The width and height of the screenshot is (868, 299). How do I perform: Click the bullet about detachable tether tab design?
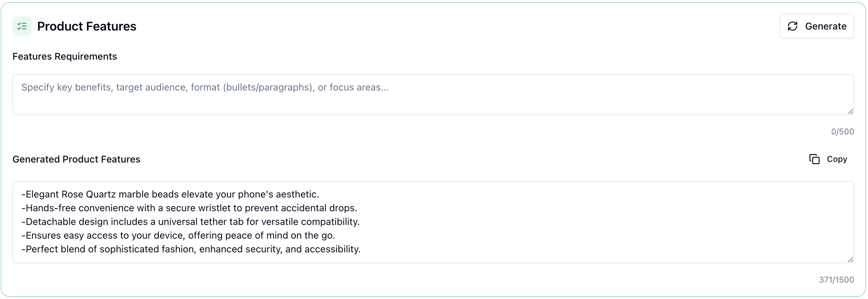coord(191,222)
